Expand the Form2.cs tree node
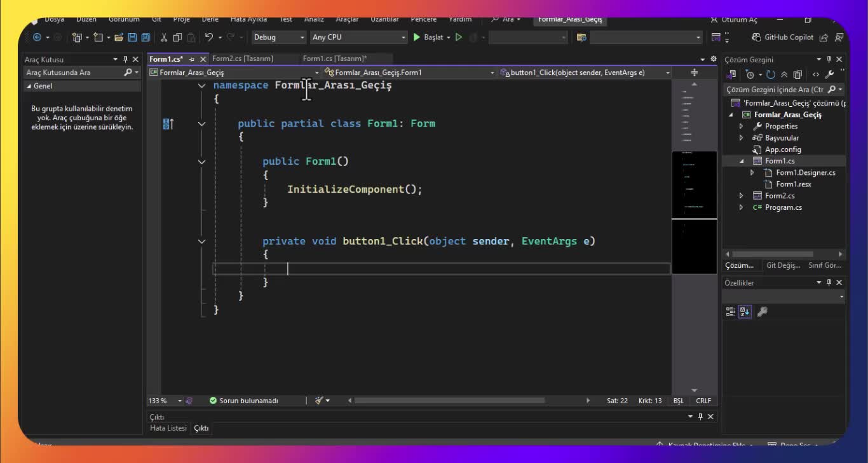868x463 pixels. [x=741, y=195]
